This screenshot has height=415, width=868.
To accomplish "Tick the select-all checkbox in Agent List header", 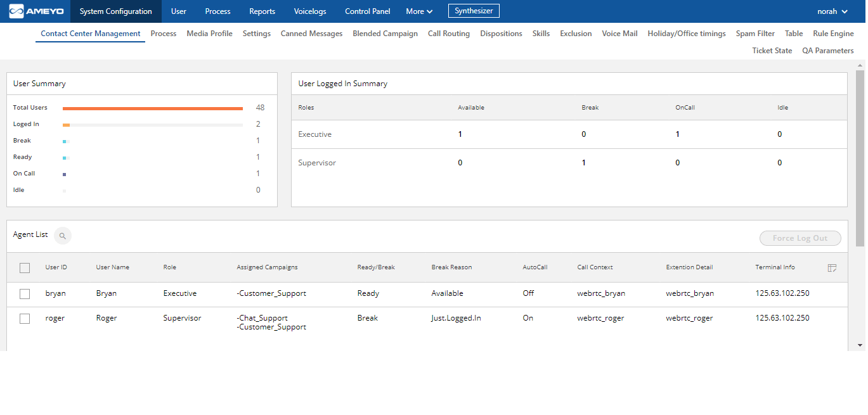I will (25, 268).
